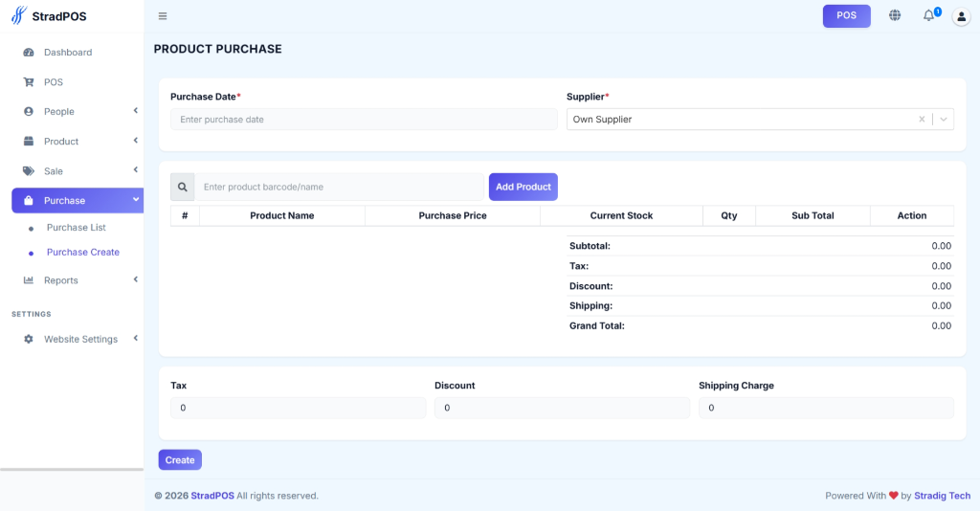Click the Sale tags icon
The height and width of the screenshot is (511, 980).
click(x=29, y=170)
